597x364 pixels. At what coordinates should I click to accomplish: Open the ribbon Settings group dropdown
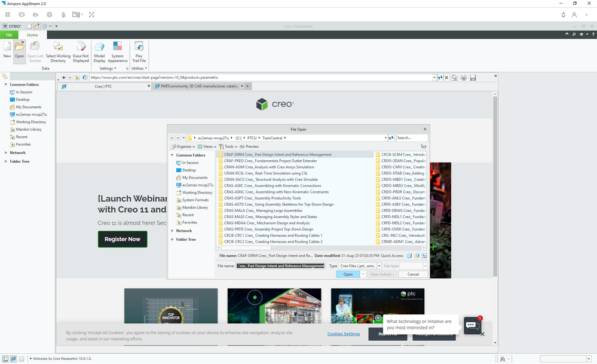108,69
